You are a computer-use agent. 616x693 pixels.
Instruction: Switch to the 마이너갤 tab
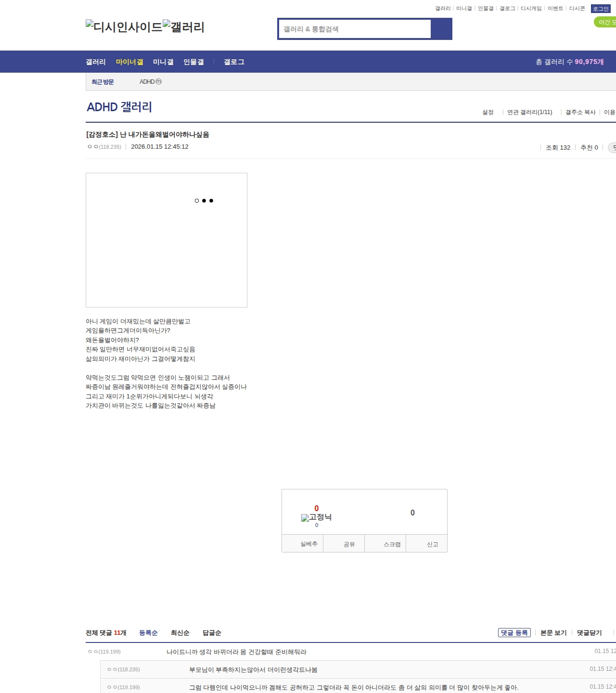pyautogui.click(x=128, y=62)
